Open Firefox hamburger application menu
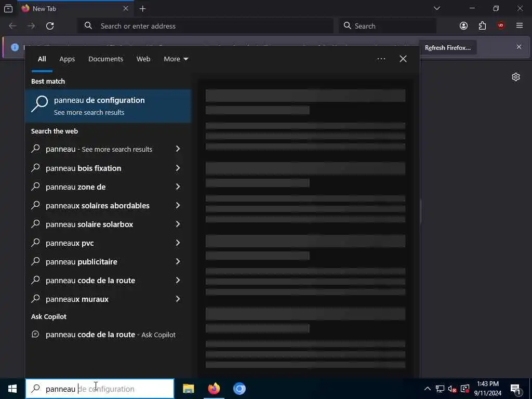532x399 pixels. (x=520, y=26)
